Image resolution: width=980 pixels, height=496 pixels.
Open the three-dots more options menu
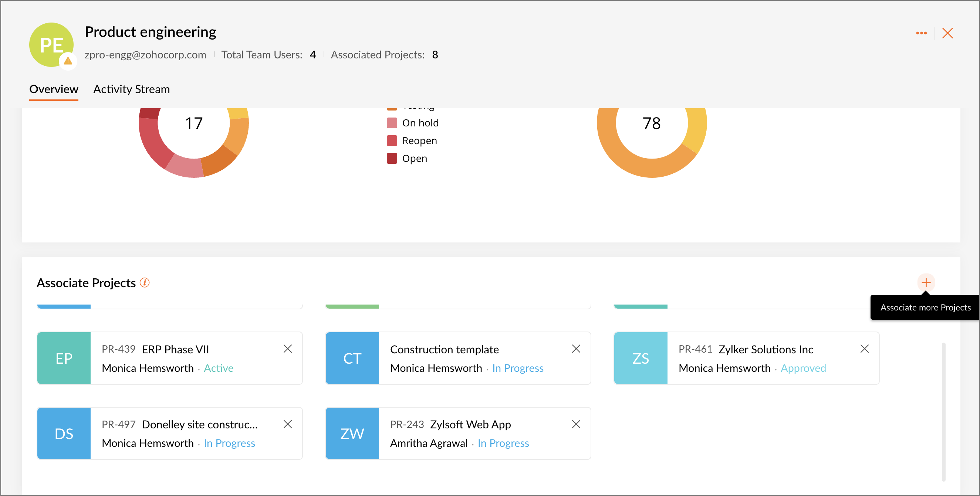click(x=921, y=33)
